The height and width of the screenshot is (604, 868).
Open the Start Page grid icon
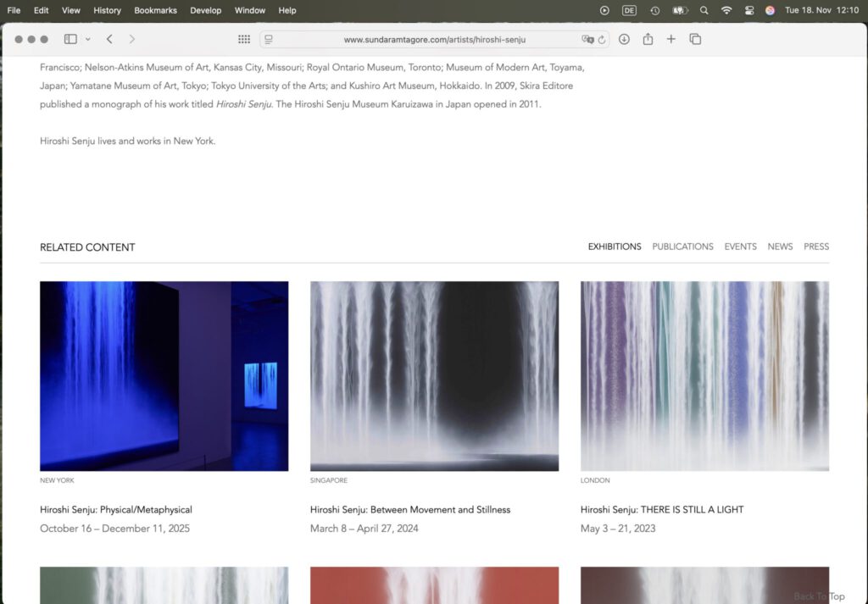pos(244,39)
